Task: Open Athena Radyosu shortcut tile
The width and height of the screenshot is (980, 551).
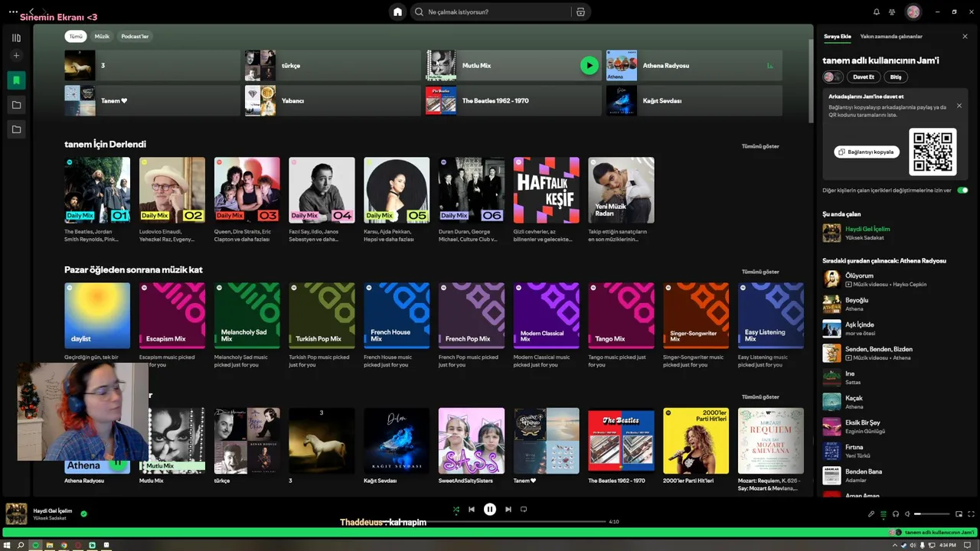Action: pos(694,66)
